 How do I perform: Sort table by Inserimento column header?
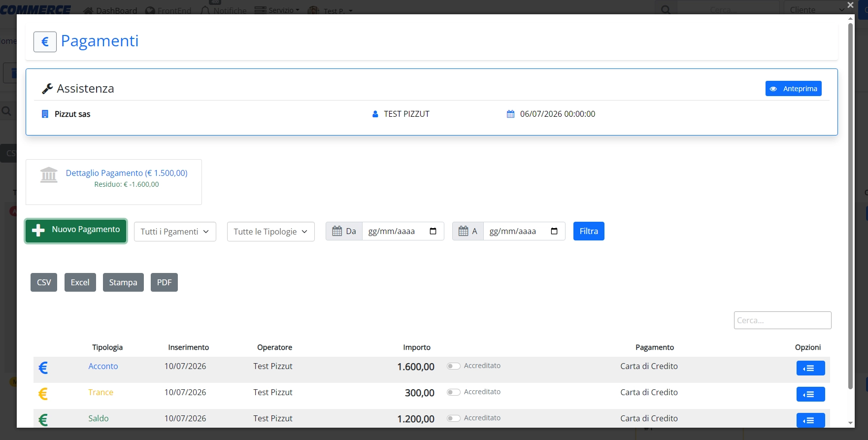[x=189, y=347]
